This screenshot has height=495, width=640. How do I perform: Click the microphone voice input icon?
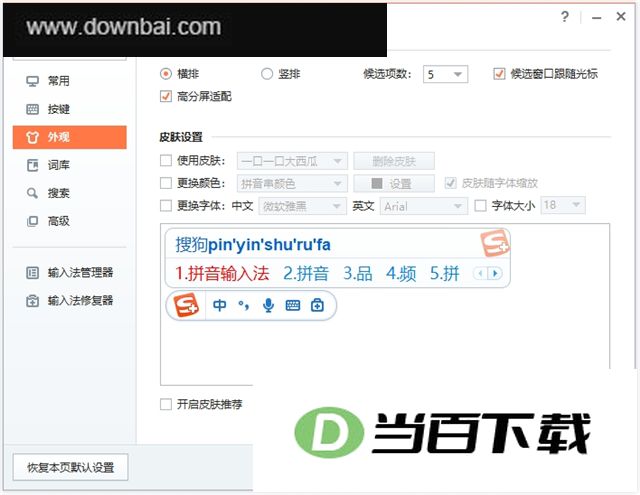point(268,305)
